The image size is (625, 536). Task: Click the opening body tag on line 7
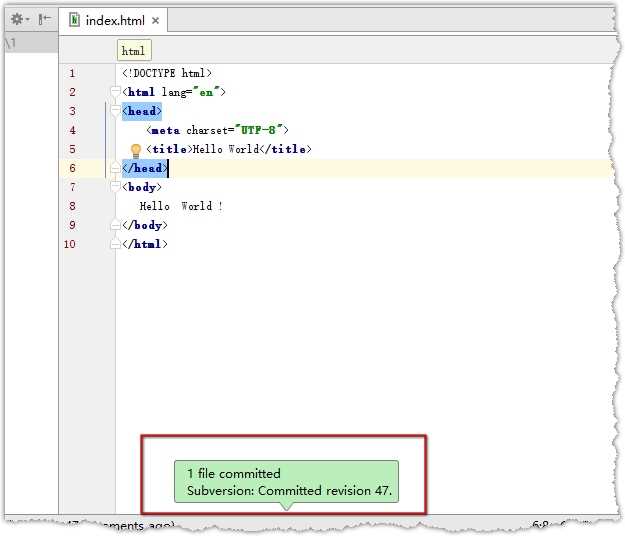[142, 187]
